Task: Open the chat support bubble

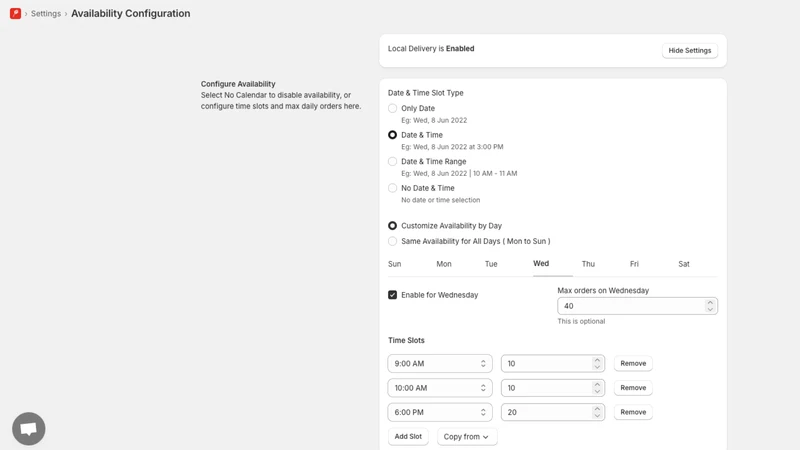Action: 29,429
